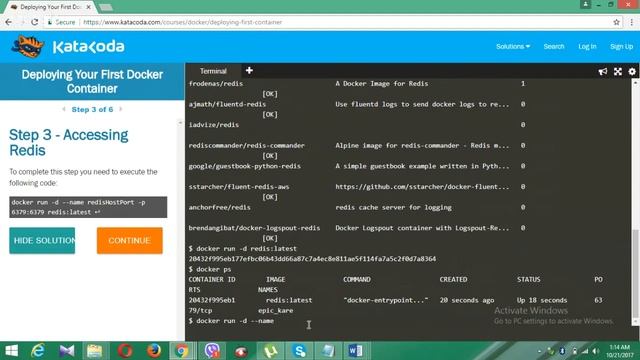Click 'rediscommander/redis-commander' in terminal output
Viewport: 640px width, 360px height.
click(x=247, y=145)
